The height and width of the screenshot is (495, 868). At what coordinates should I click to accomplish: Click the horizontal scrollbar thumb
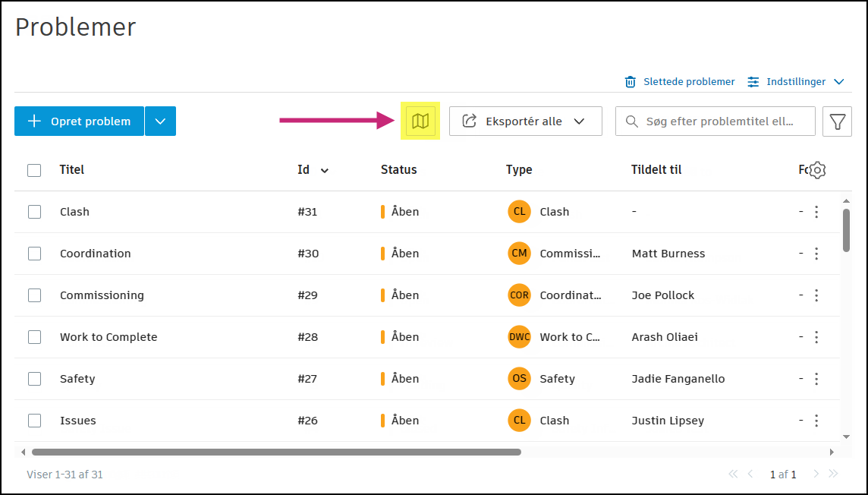coord(276,452)
